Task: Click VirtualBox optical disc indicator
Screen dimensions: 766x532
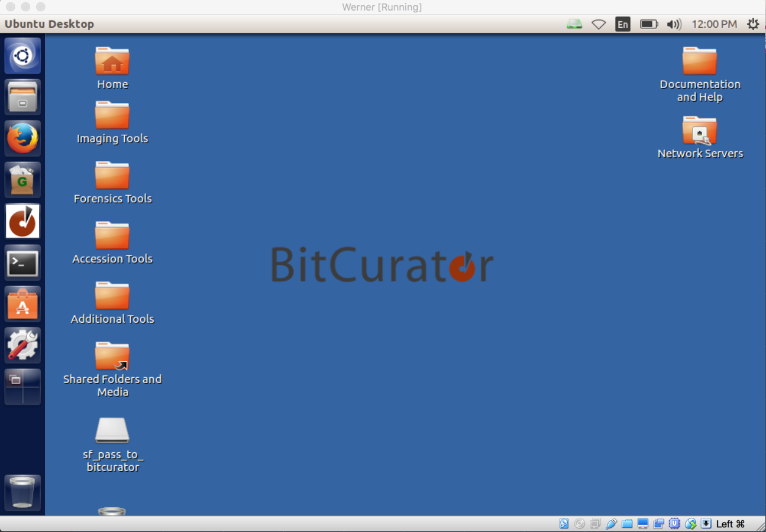Action: tap(580, 524)
